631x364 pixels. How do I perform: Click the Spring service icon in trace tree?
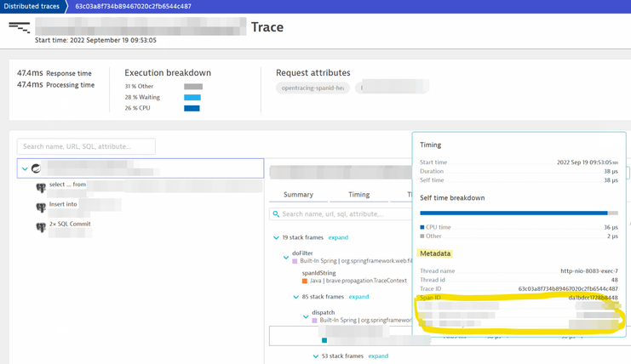click(x=37, y=168)
